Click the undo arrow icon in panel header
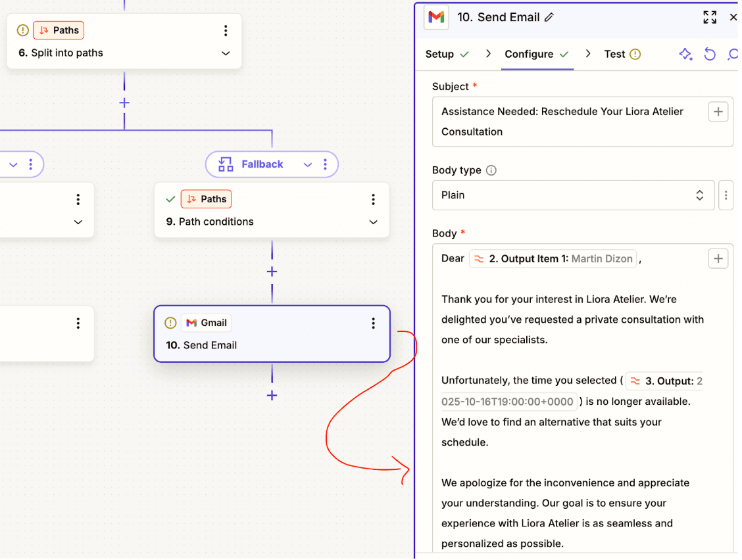The image size is (742, 560). point(710,54)
